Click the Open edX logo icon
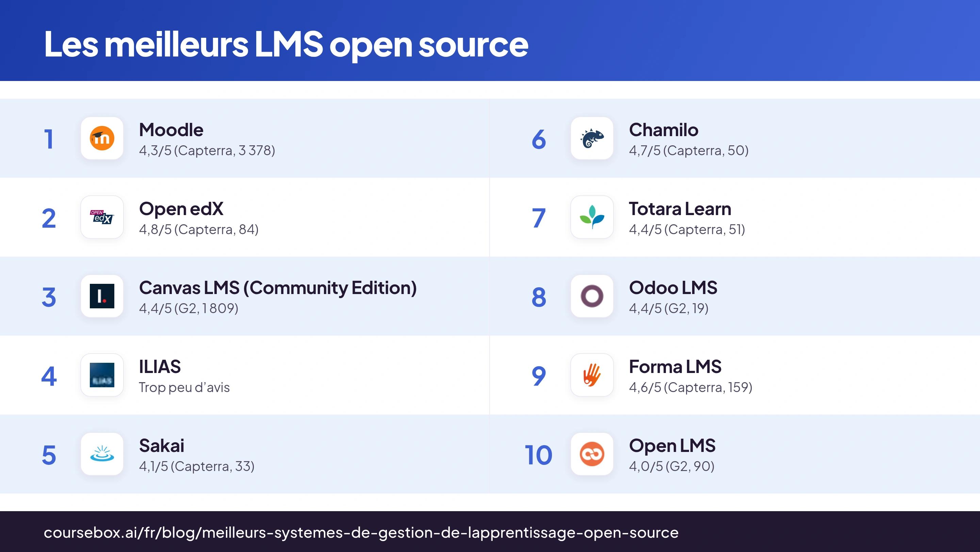The height and width of the screenshot is (552, 980). click(x=102, y=217)
